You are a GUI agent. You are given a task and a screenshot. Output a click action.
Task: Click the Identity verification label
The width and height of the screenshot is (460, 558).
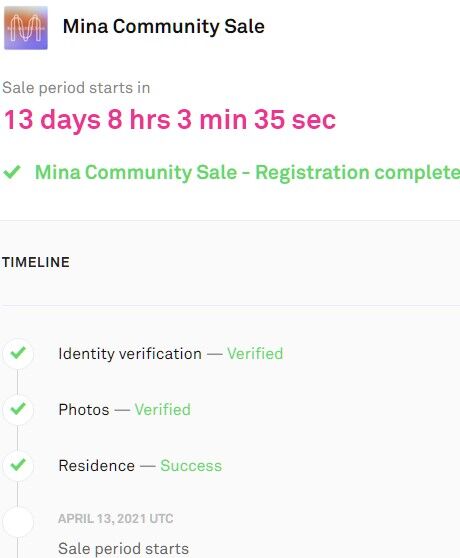click(130, 354)
